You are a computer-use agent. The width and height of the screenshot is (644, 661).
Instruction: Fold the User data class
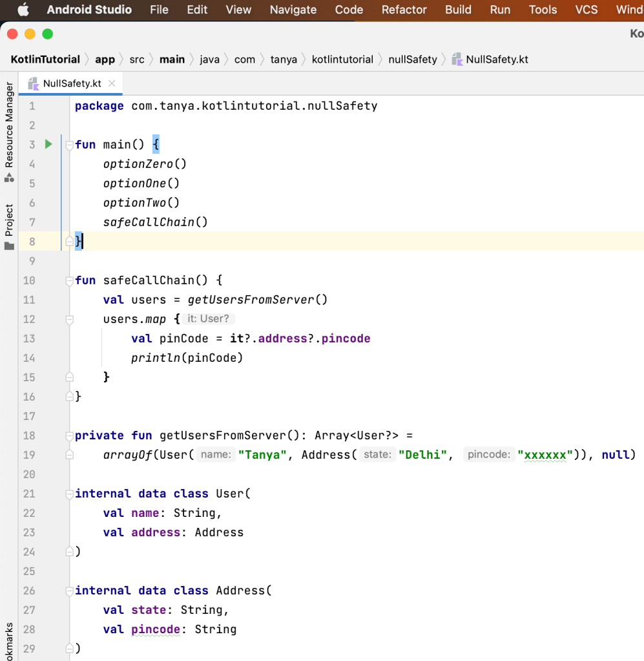(70, 494)
